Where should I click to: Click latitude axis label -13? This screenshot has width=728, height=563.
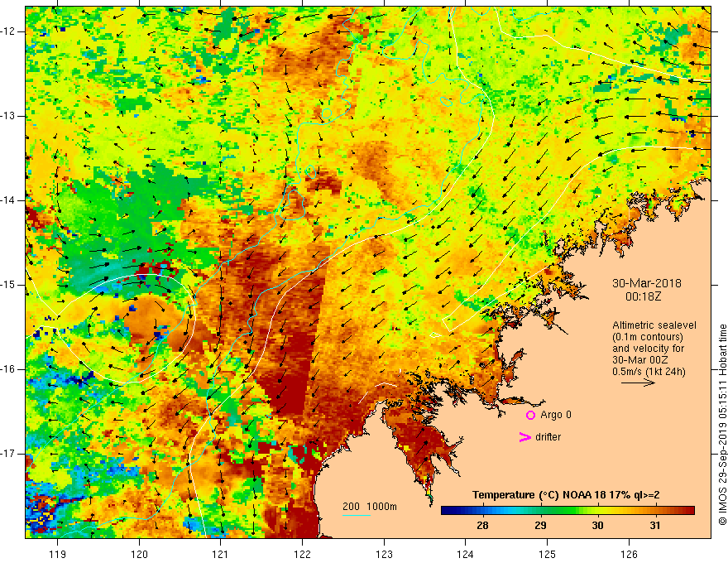tap(8, 116)
